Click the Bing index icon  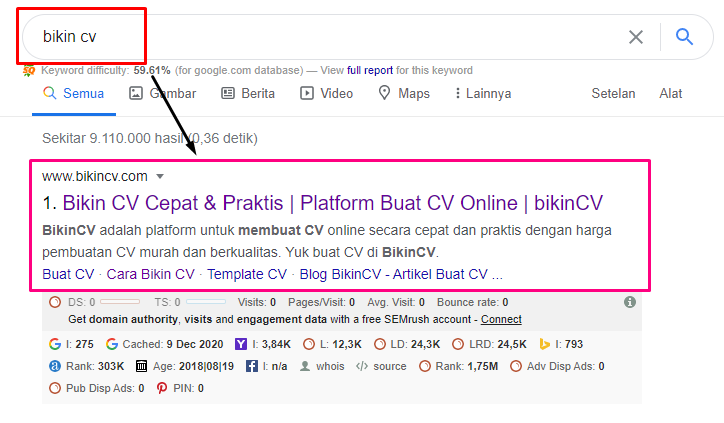point(544,344)
